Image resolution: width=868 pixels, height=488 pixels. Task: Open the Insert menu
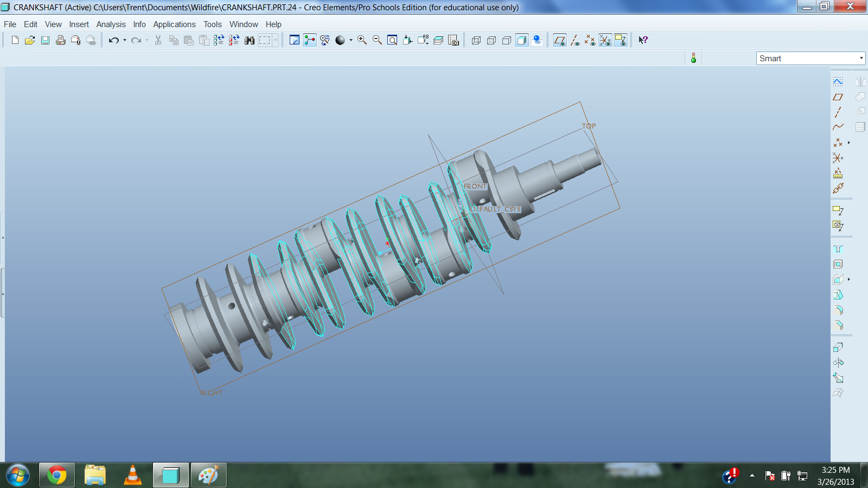click(x=79, y=24)
